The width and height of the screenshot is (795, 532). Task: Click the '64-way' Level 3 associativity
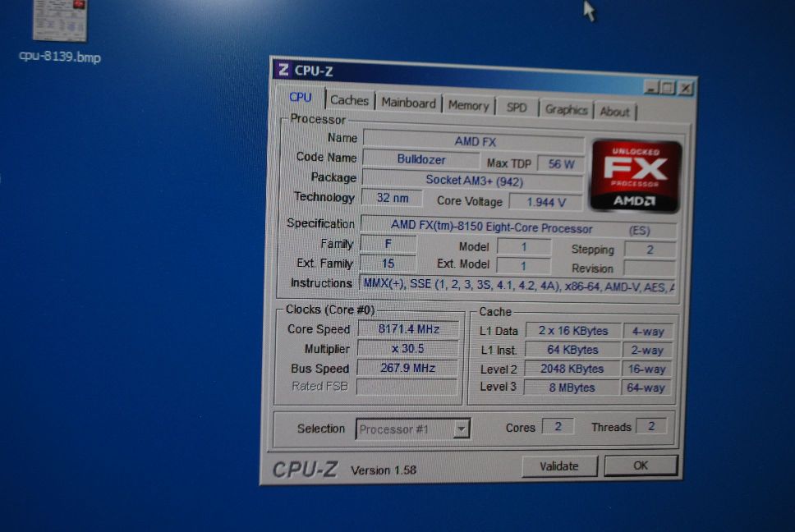646,388
